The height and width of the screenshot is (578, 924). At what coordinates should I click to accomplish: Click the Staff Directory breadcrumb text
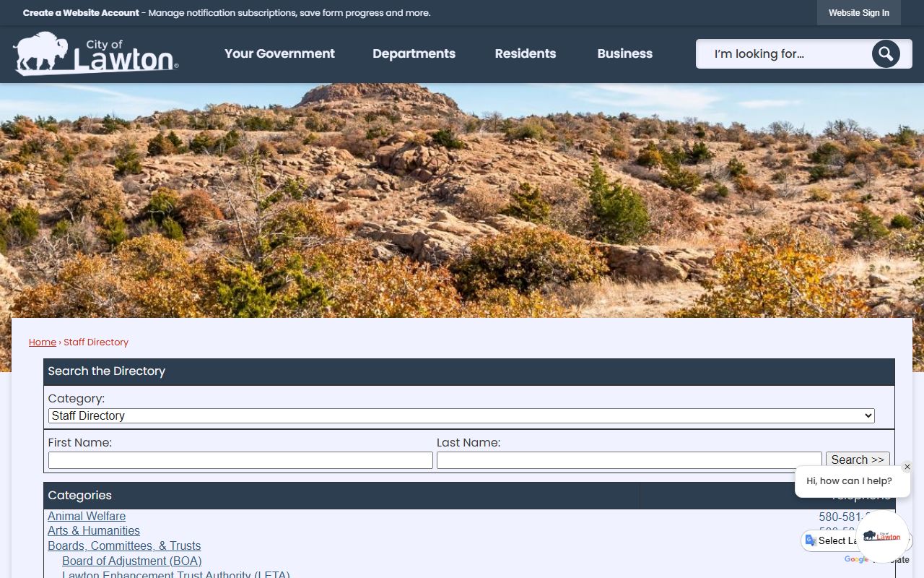(x=96, y=342)
